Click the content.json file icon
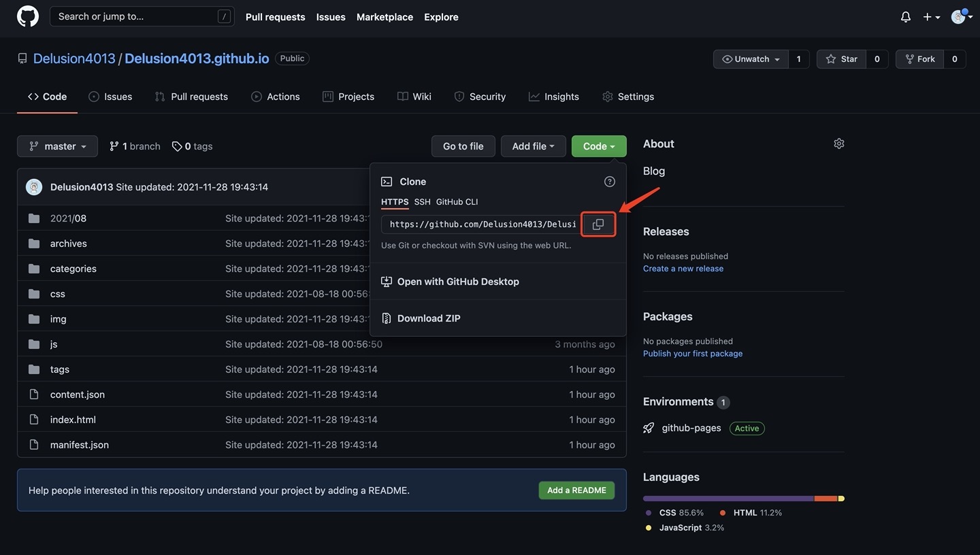 [x=34, y=394]
